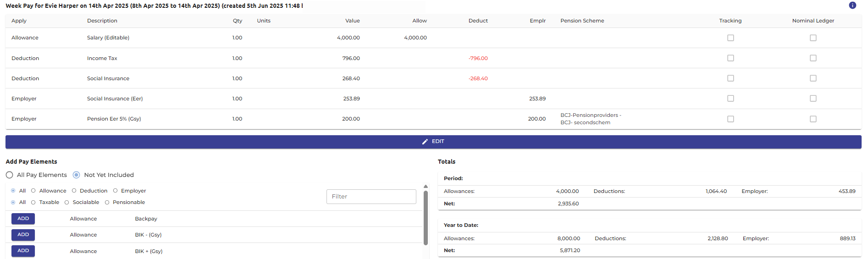Select the All radio beside Taxable
Screen dimensions: 868x259
[13, 203]
